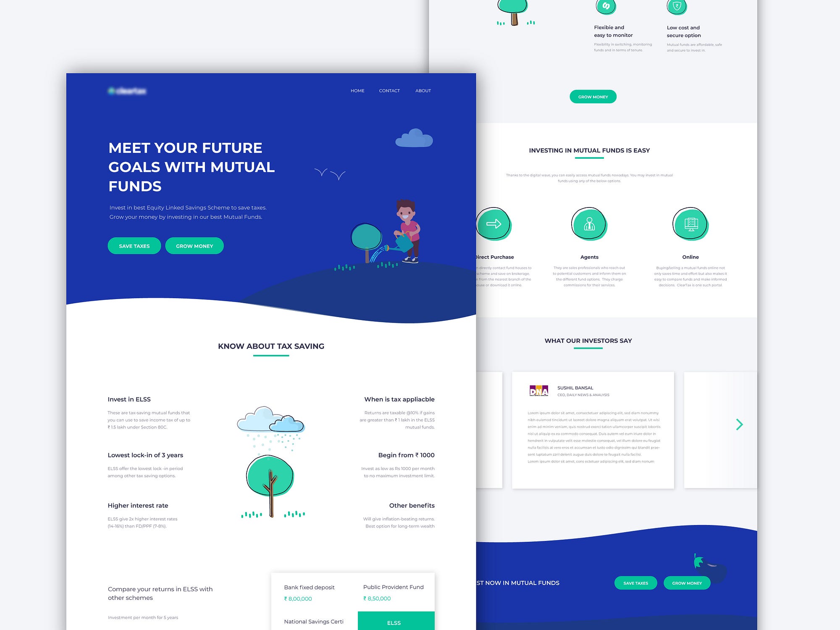Click the DNA logo investor testimonial icon

click(540, 387)
